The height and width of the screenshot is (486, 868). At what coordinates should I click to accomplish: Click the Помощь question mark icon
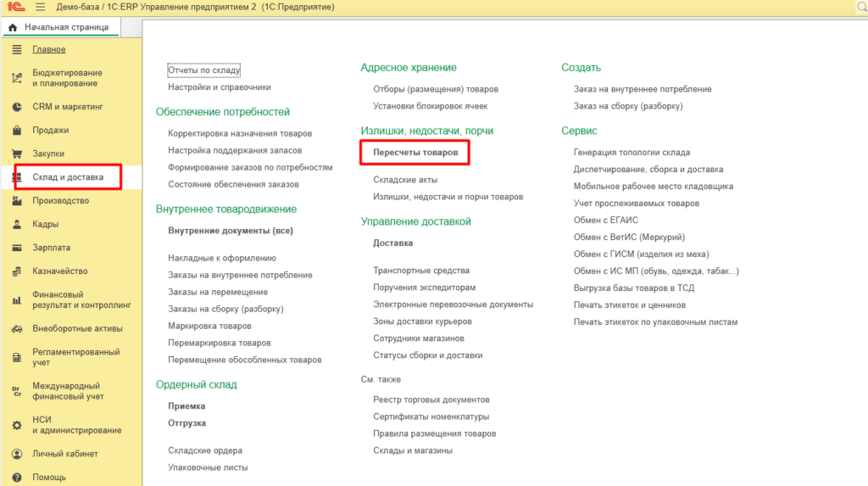click(x=17, y=478)
